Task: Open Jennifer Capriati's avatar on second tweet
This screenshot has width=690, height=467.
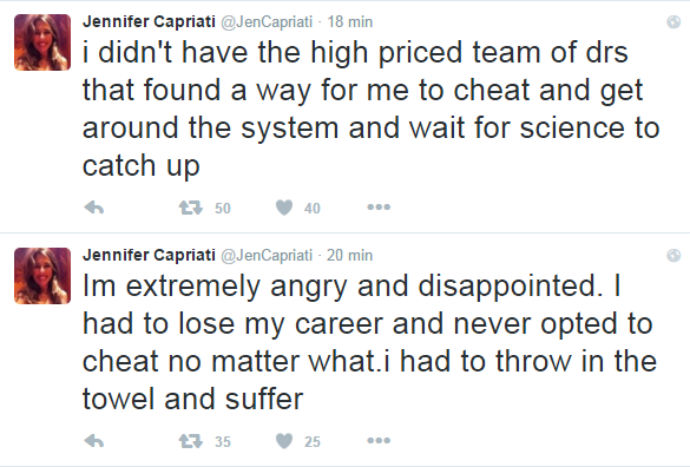Action: 42,276
